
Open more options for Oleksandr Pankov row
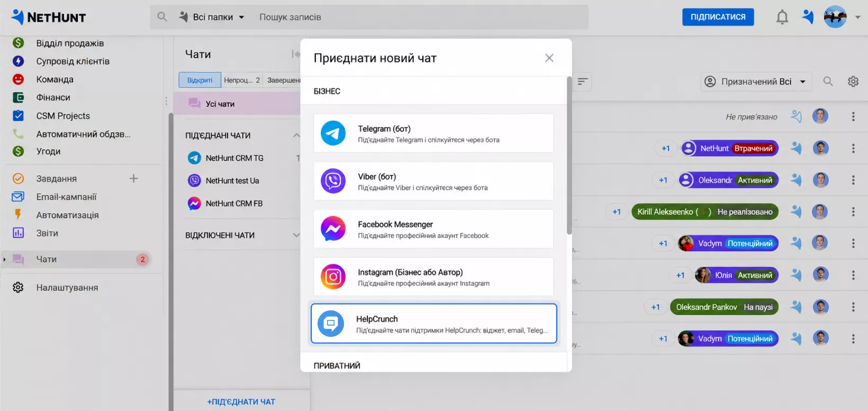(x=853, y=307)
